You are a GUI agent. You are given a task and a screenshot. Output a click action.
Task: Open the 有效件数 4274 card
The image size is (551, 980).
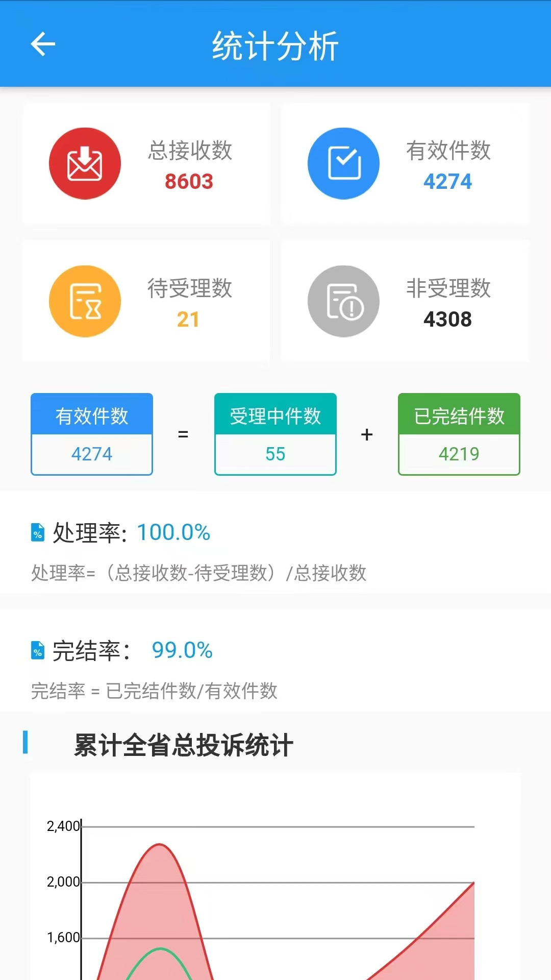point(405,164)
